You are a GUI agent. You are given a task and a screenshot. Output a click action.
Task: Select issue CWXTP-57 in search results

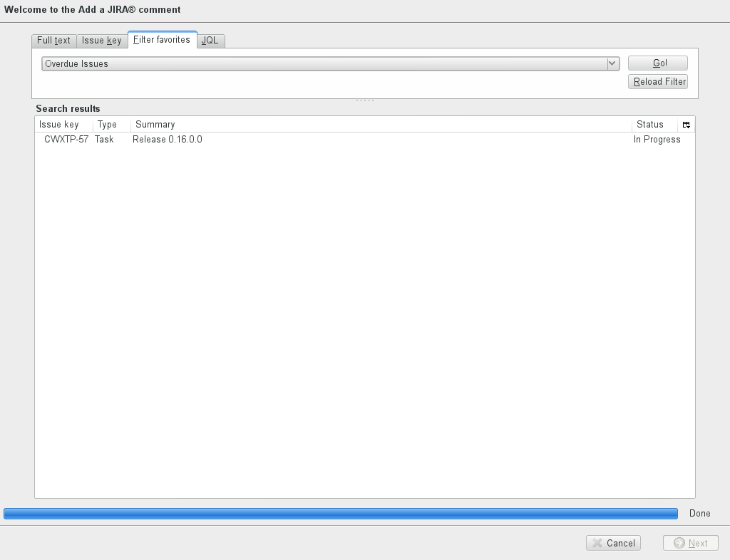(x=66, y=140)
